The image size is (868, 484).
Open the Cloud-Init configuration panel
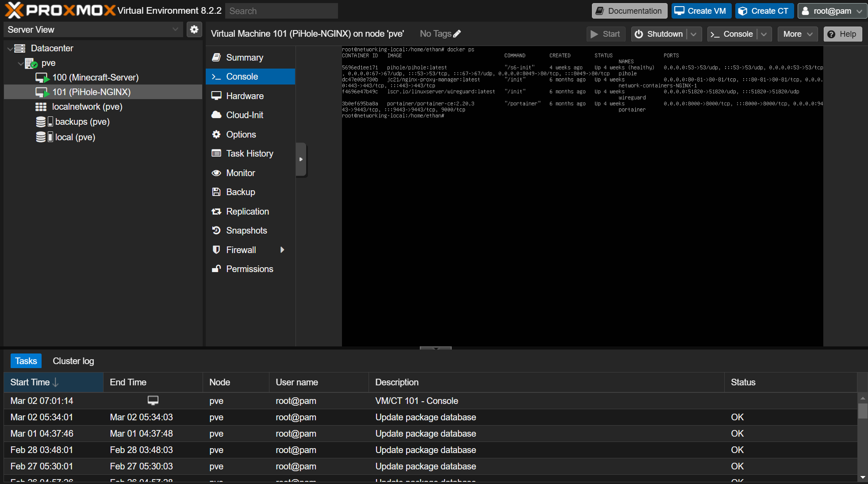click(x=244, y=115)
